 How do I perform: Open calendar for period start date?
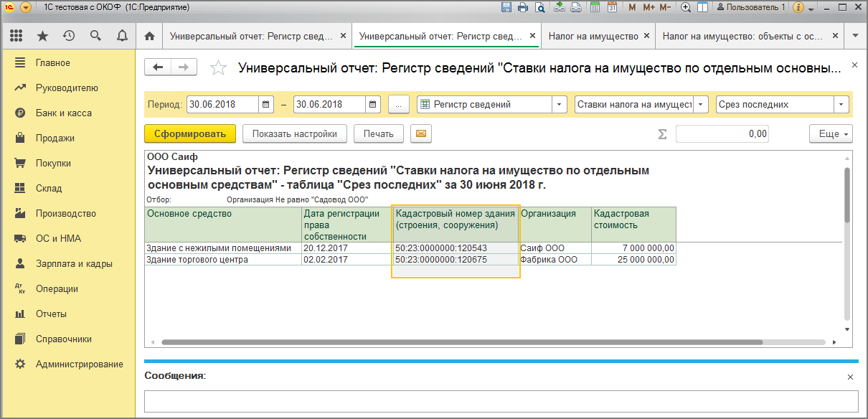(x=266, y=105)
